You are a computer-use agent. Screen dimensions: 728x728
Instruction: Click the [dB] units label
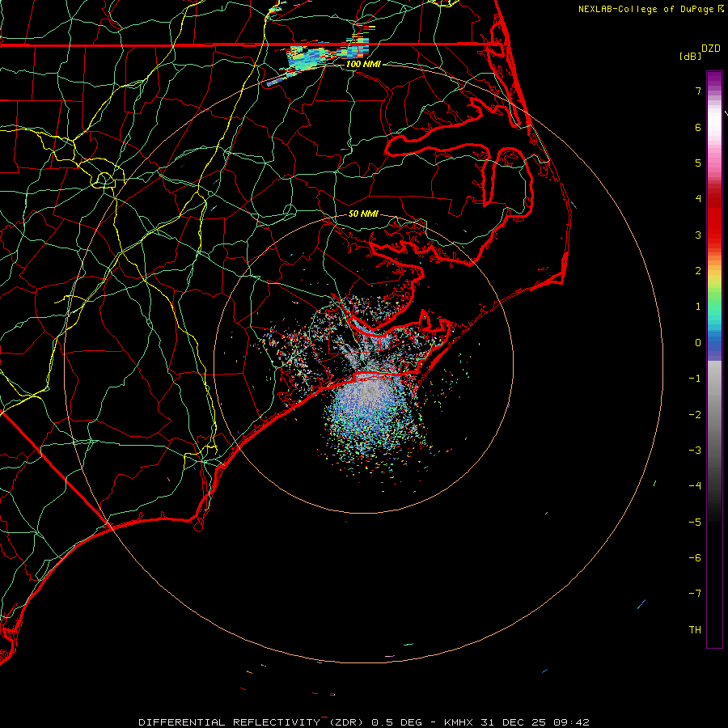click(691, 56)
